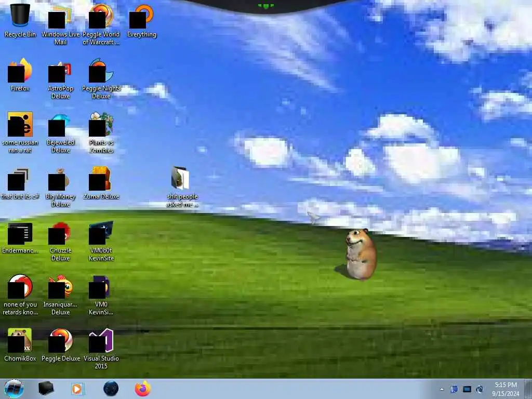Click the Show desktop strip after the clock
Screen dimensions: 532x399
coord(528,389)
